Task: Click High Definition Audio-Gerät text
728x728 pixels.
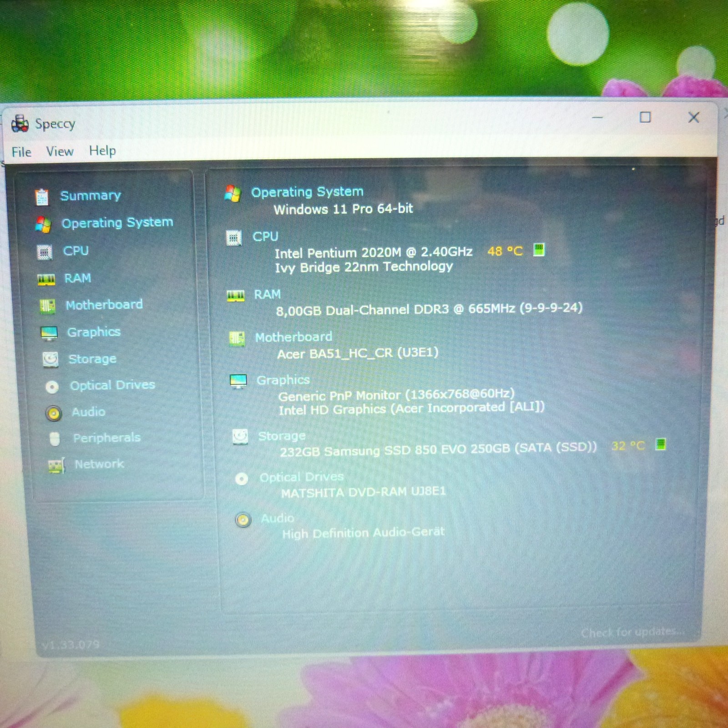Action: [363, 533]
